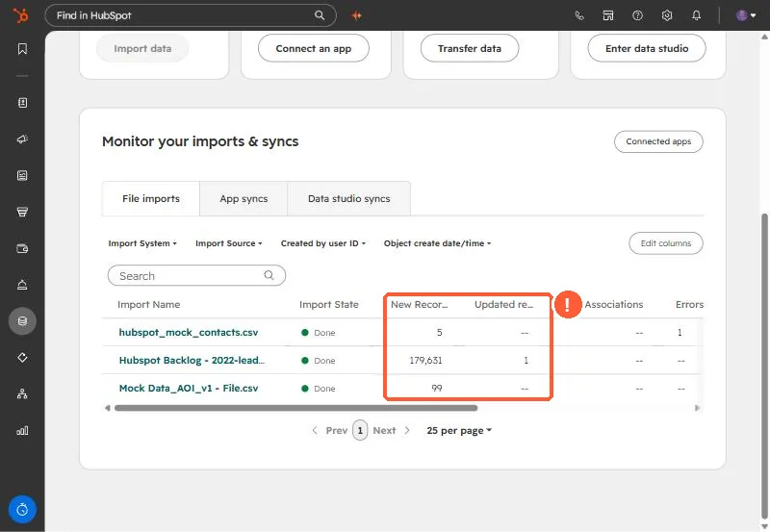Image resolution: width=770 pixels, height=532 pixels.
Task: Expand the Import Source filter
Action: [229, 243]
